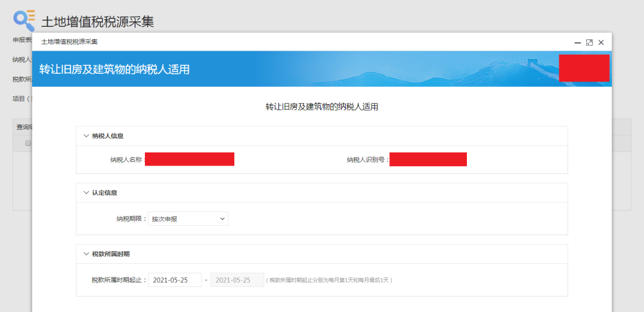
Task: Click the banner heading 转让旧房及建筑物的纳税人适用
Action: (x=114, y=69)
